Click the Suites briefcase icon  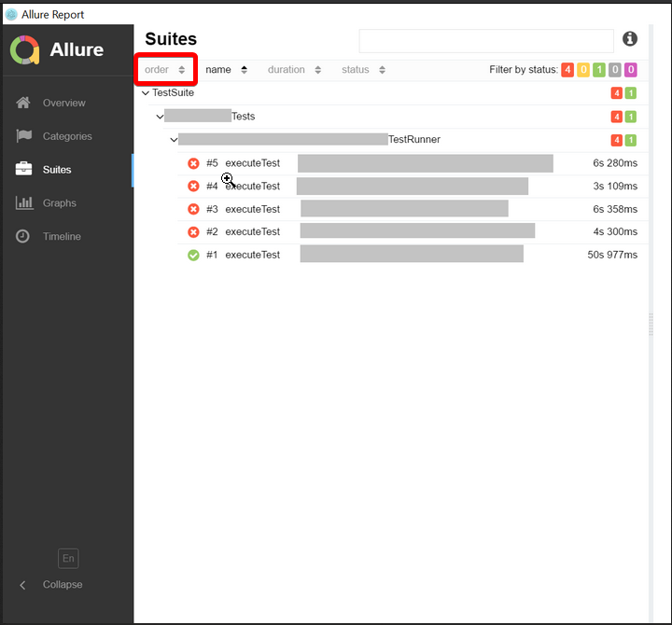click(23, 169)
